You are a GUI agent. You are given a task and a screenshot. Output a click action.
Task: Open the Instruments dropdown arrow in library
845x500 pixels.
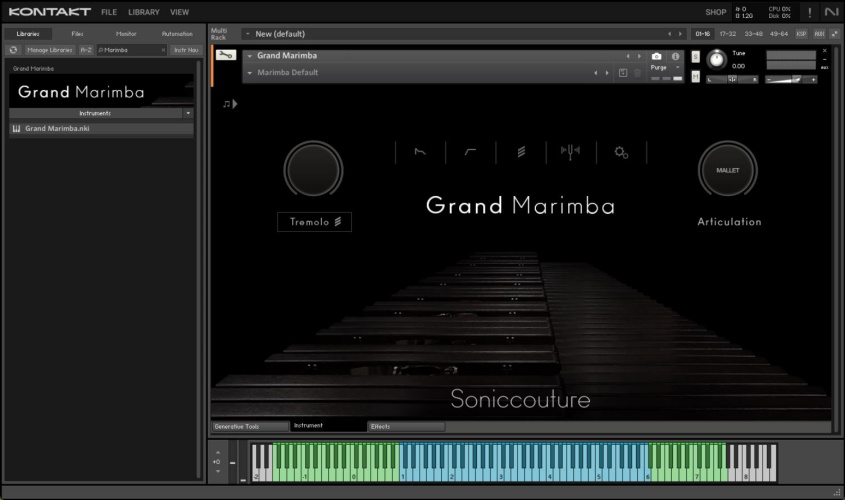(x=187, y=113)
